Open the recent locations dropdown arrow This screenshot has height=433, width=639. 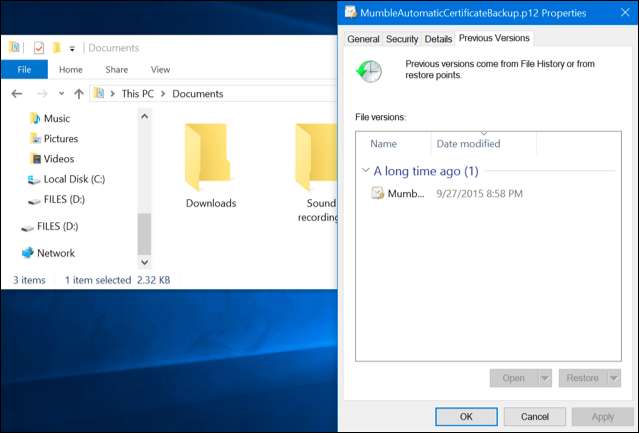tap(61, 93)
